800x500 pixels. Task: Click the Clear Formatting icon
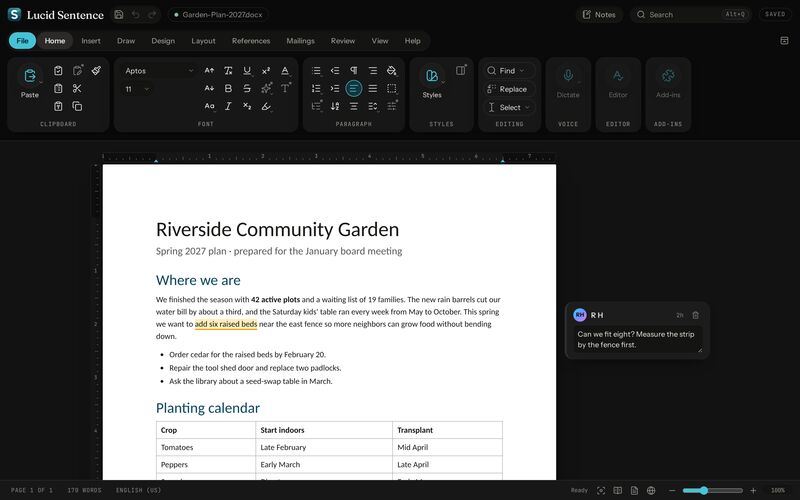228,70
